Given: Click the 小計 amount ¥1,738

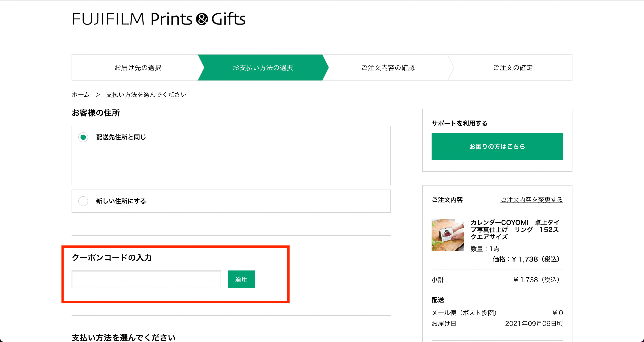Looking at the screenshot, I should coord(536,280).
